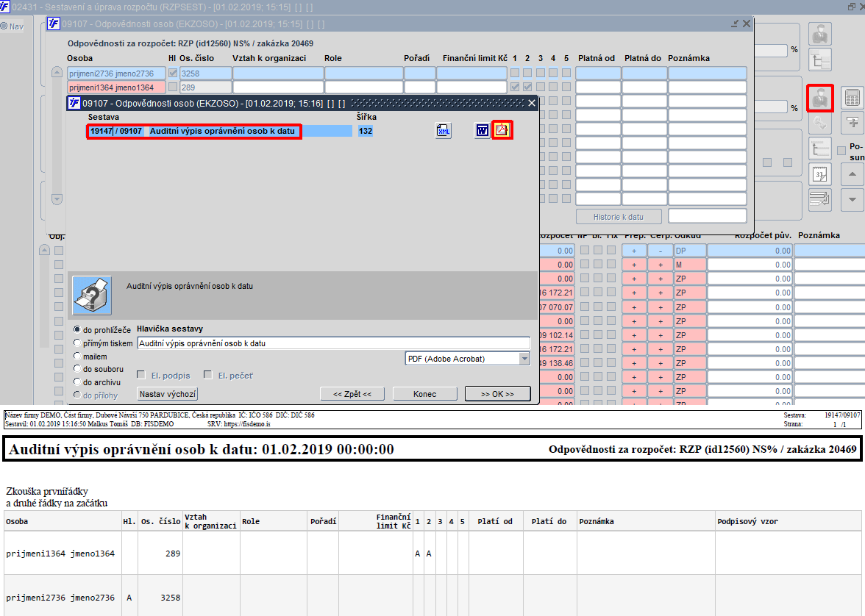The width and height of the screenshot is (865, 616).
Task: Enable the 'El. pečeť' checkbox
Action: click(208, 375)
